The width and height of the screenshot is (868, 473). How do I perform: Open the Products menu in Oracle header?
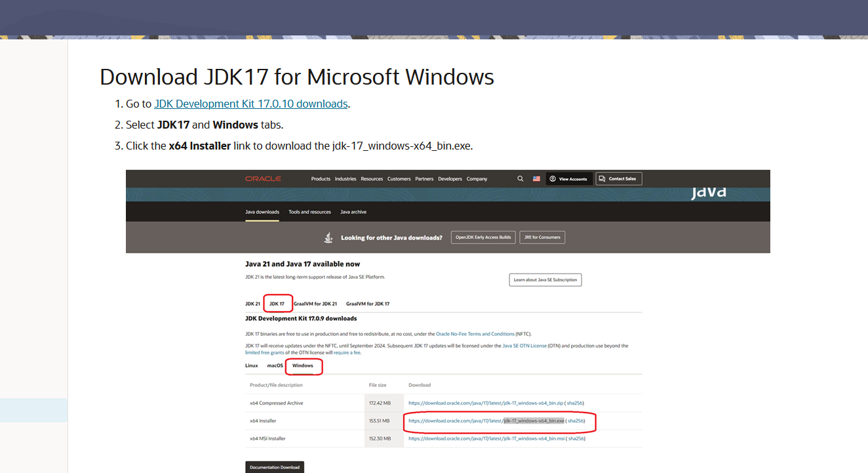coord(321,178)
